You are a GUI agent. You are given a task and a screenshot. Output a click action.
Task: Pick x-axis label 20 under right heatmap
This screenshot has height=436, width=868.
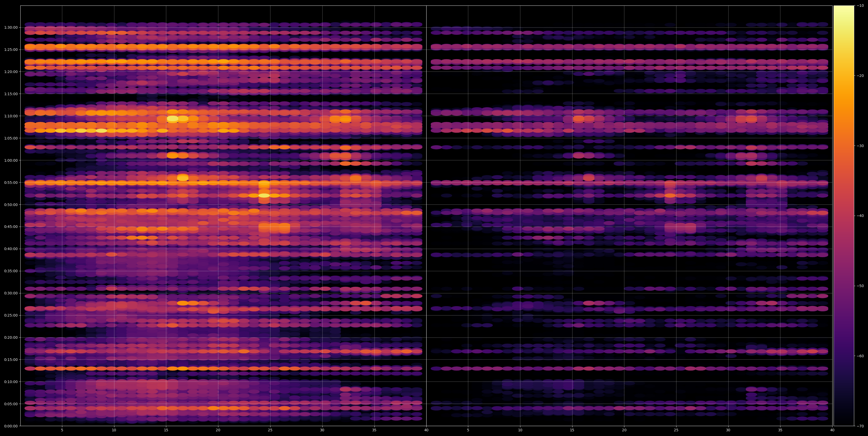(x=624, y=430)
